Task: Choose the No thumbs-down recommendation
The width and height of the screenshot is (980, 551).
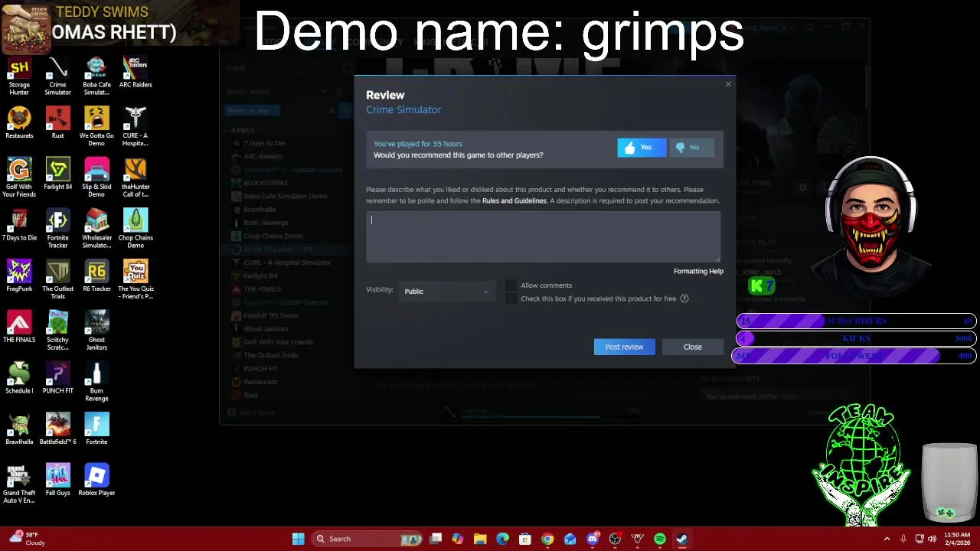Action: pos(693,148)
